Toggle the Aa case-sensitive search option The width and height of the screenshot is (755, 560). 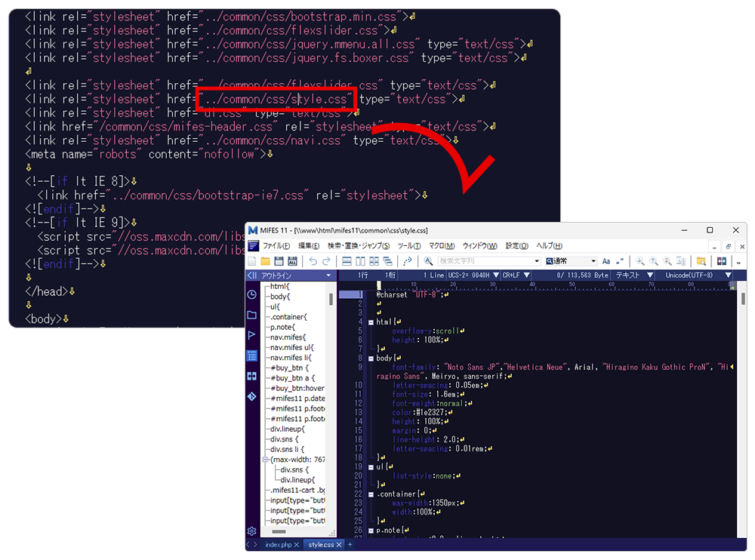606,261
